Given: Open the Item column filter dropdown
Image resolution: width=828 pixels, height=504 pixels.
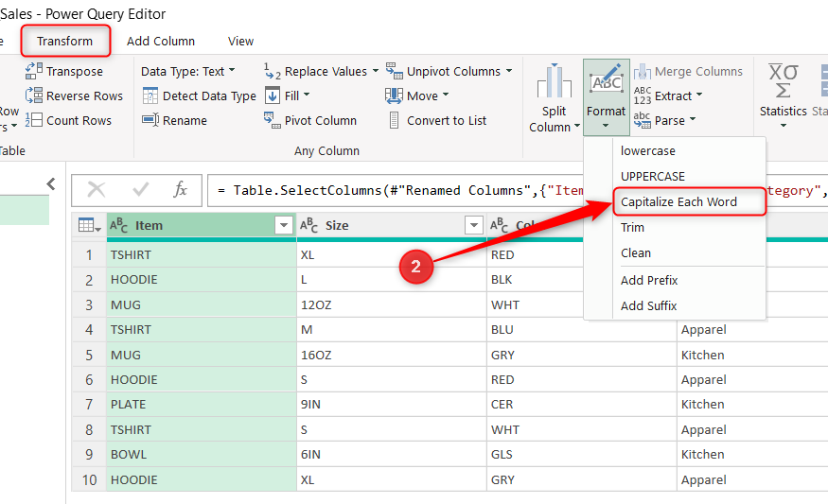Looking at the screenshot, I should pos(284,225).
